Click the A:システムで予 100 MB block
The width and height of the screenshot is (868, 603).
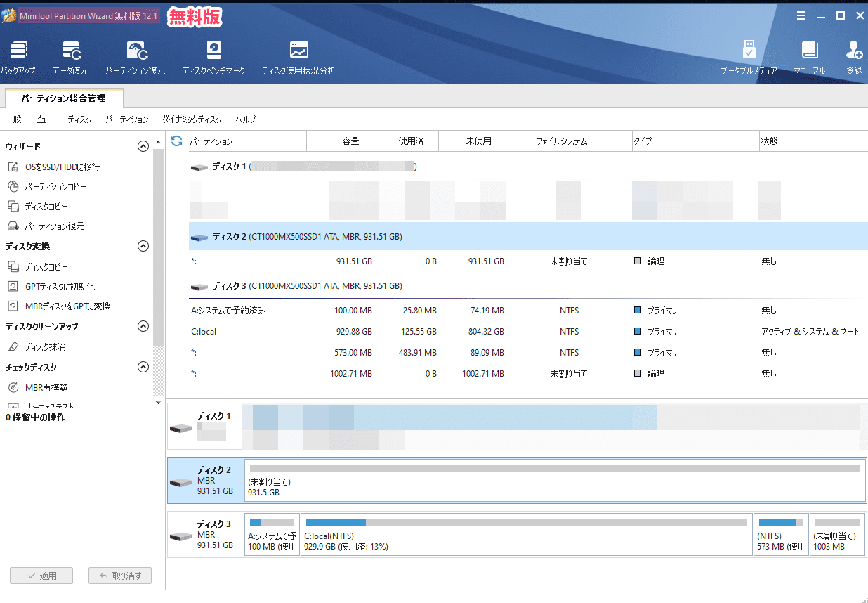click(272, 535)
